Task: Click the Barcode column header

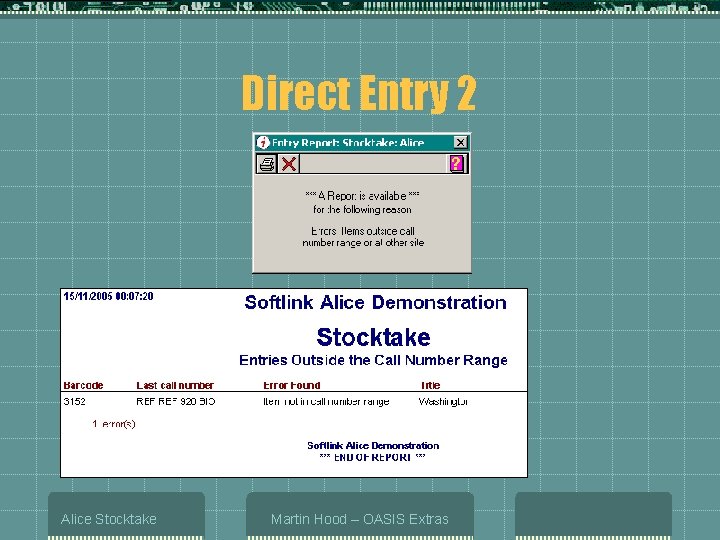Action: [x=83, y=385]
